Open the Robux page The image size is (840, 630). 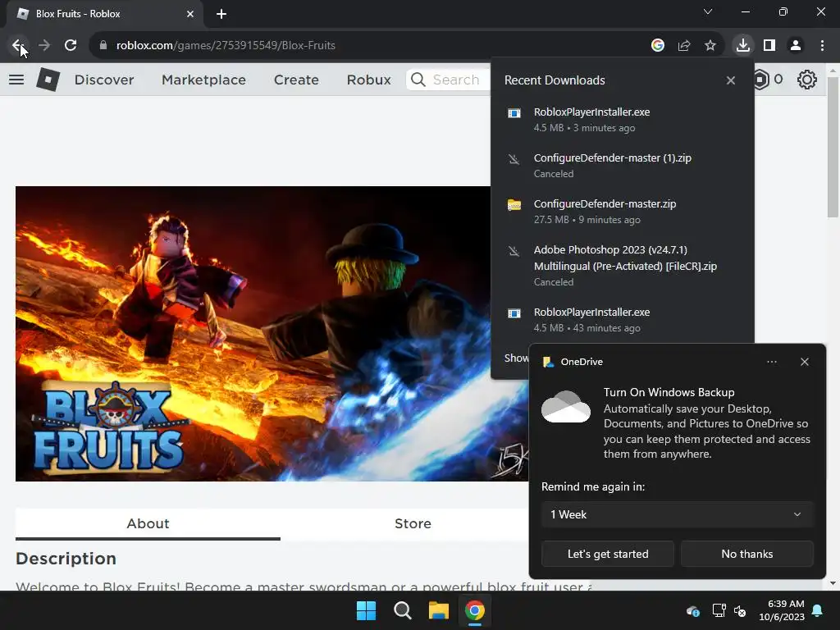click(368, 80)
